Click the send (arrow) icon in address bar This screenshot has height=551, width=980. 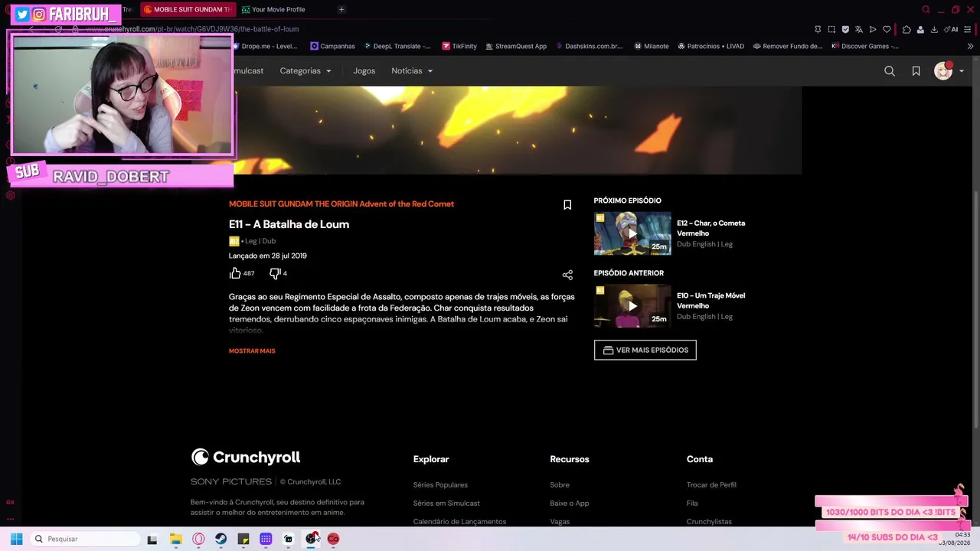tap(873, 30)
